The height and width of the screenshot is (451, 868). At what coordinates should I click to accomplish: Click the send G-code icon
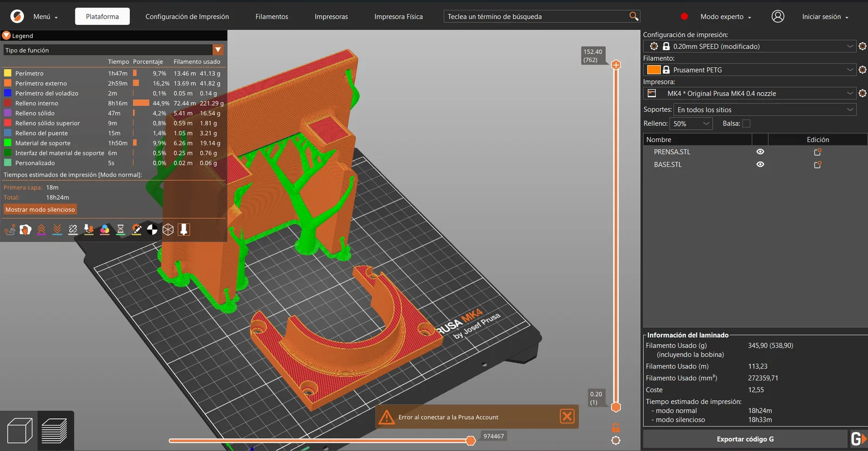tap(858, 439)
